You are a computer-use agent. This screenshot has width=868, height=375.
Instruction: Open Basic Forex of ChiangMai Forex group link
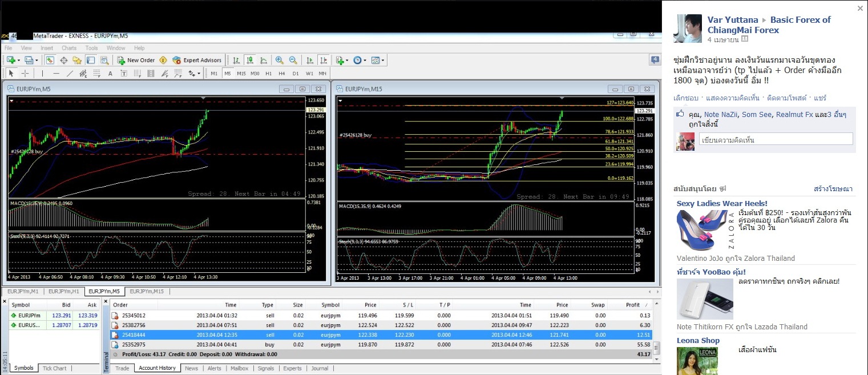pos(769,25)
